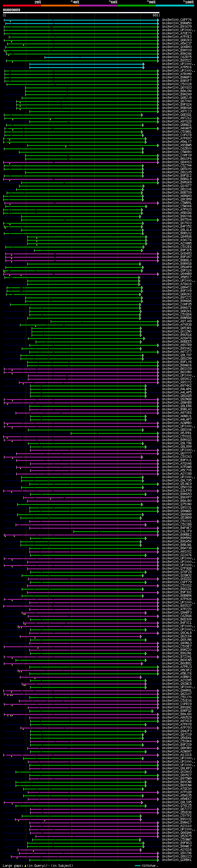This screenshot has height=868, width=197.
Task: Click the red 20% identity legend bar
Action: pos(22,6)
